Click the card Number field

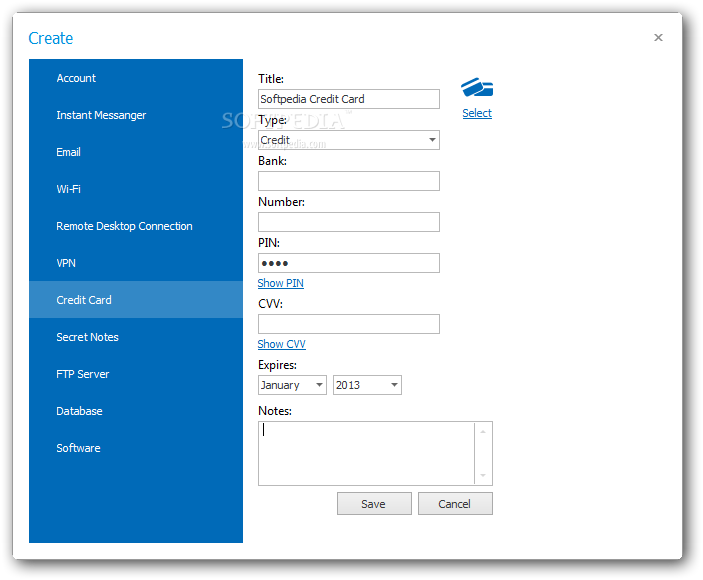pyautogui.click(x=349, y=222)
